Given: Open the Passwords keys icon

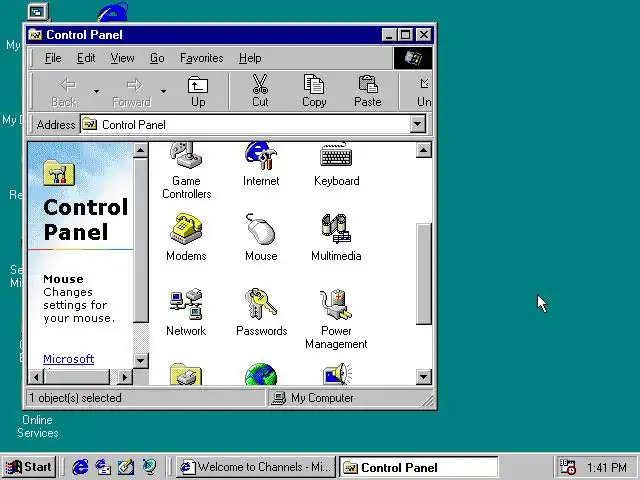Looking at the screenshot, I should (x=261, y=304).
